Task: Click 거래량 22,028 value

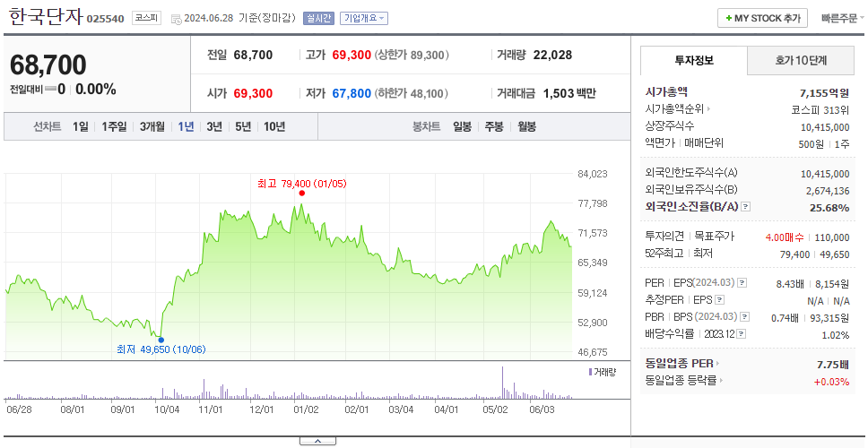Action: pyautogui.click(x=552, y=56)
